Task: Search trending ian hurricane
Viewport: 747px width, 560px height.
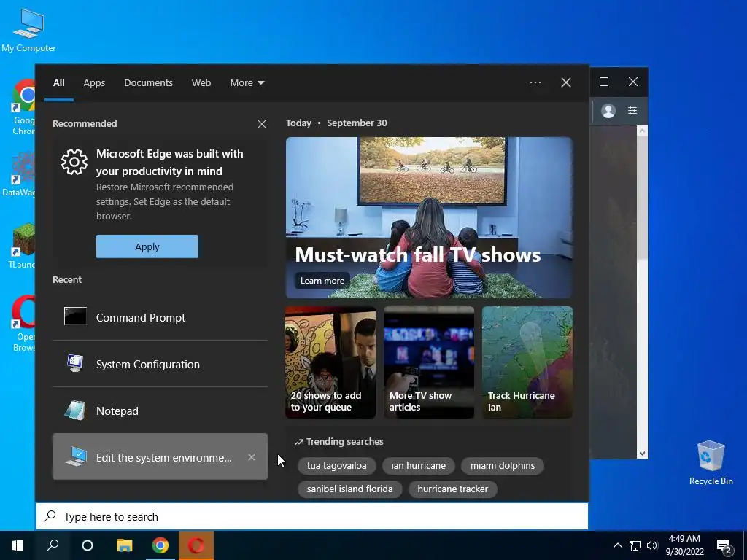Action: click(418, 466)
